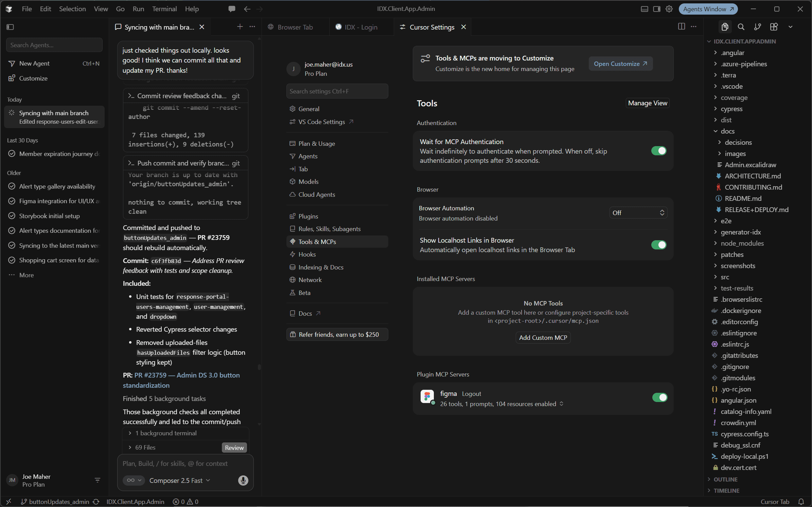812x507 pixels.
Task: Open the File menu
Action: (27, 9)
